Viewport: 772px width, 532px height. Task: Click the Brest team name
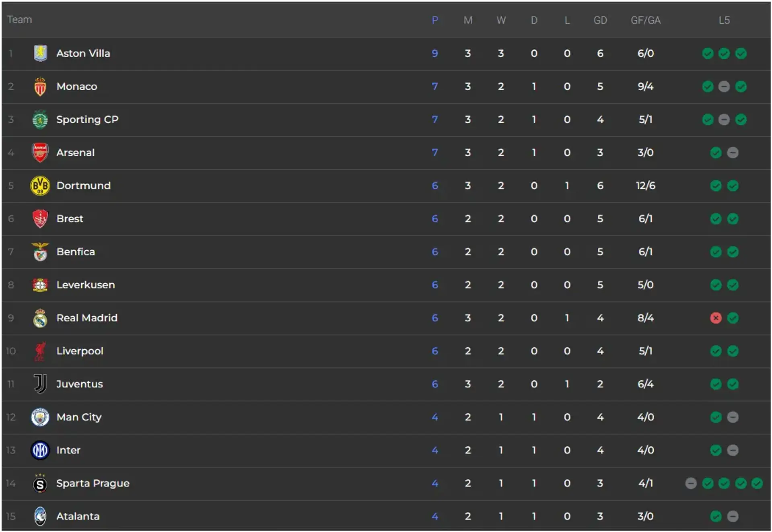pos(70,219)
